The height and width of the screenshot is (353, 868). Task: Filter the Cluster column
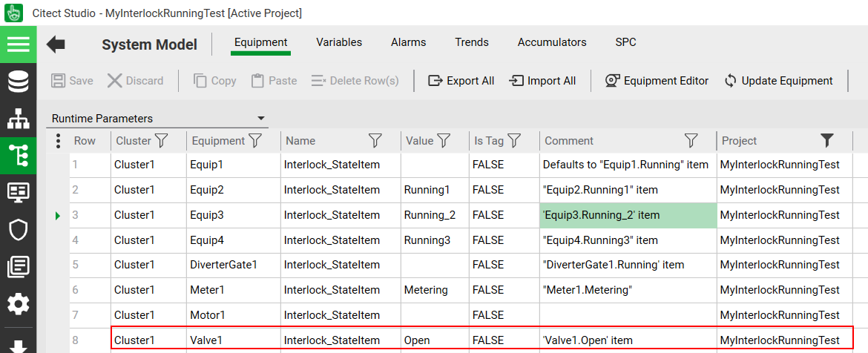(x=161, y=141)
